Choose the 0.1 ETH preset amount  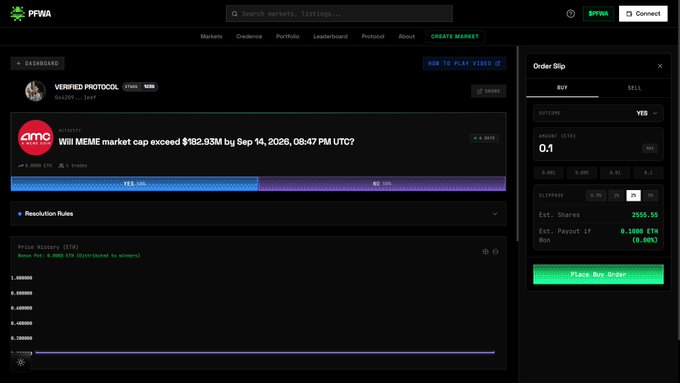click(648, 173)
